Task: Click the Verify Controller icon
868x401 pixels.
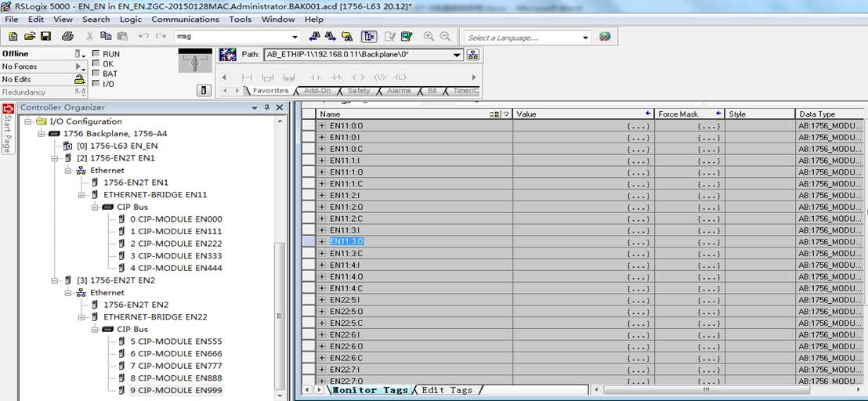Action: pos(407,37)
